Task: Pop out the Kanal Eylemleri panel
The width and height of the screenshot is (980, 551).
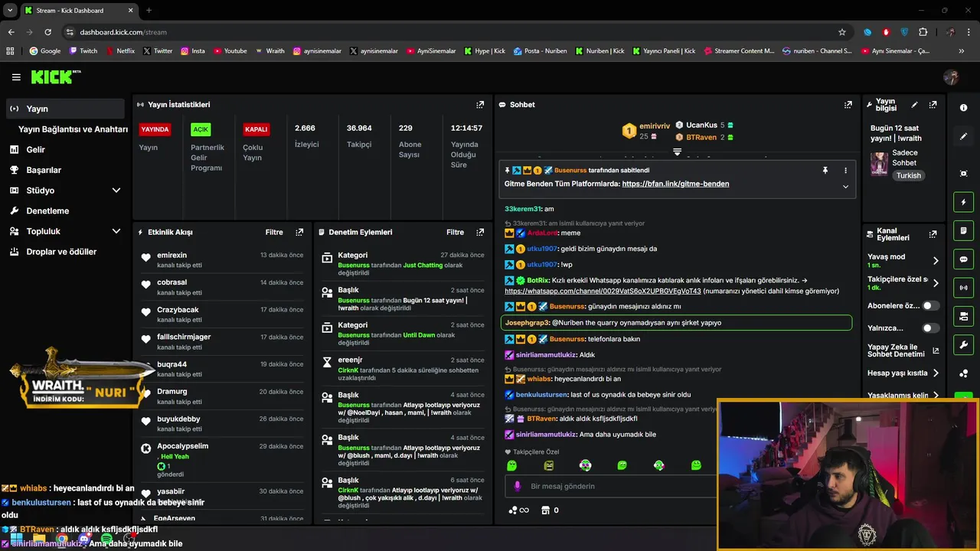Action: pyautogui.click(x=933, y=234)
